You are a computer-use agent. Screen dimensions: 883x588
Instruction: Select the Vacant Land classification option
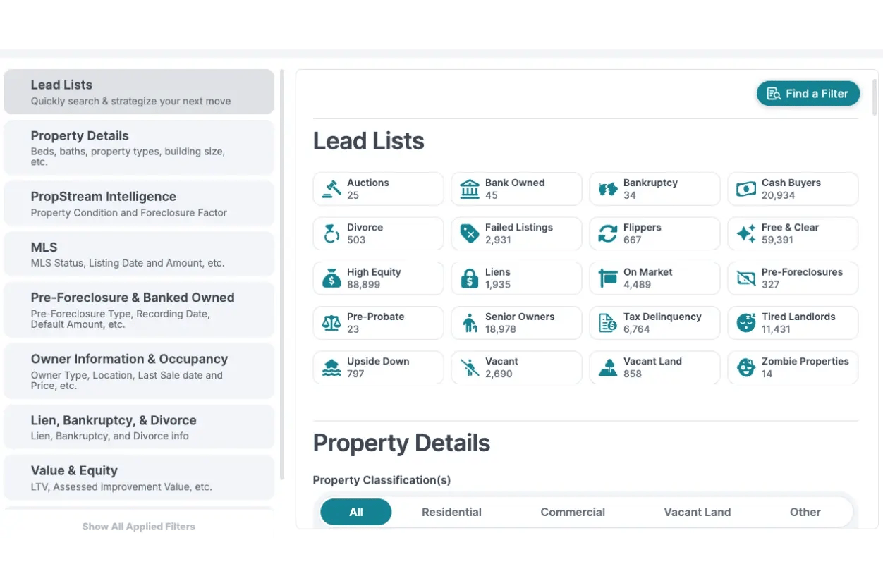[x=697, y=512]
